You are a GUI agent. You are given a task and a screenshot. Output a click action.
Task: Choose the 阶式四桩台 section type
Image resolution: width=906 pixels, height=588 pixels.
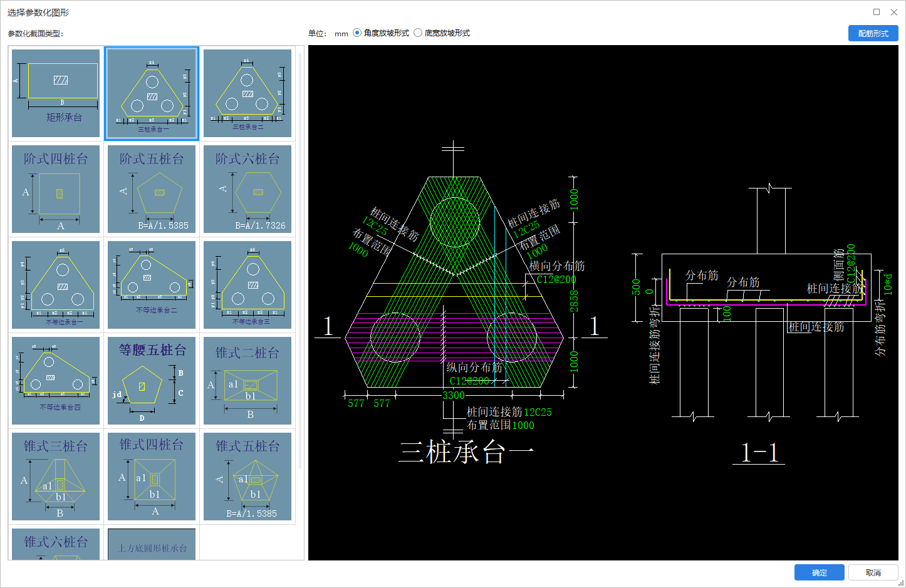(x=56, y=189)
